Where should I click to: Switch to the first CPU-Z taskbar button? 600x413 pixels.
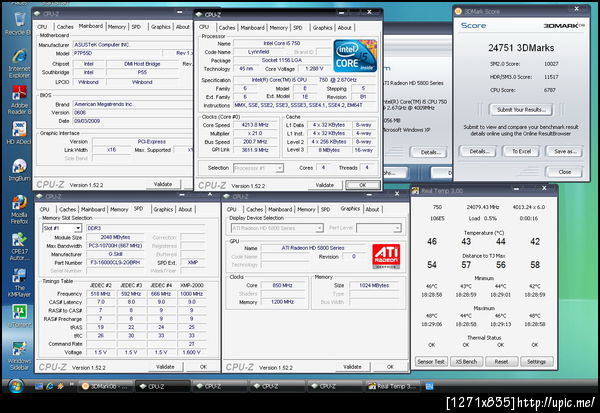(163, 387)
